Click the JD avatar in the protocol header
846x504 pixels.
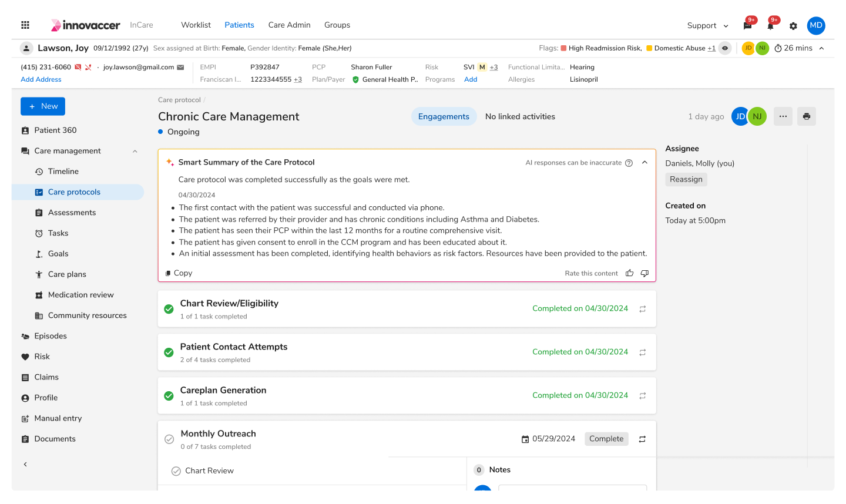click(x=740, y=116)
